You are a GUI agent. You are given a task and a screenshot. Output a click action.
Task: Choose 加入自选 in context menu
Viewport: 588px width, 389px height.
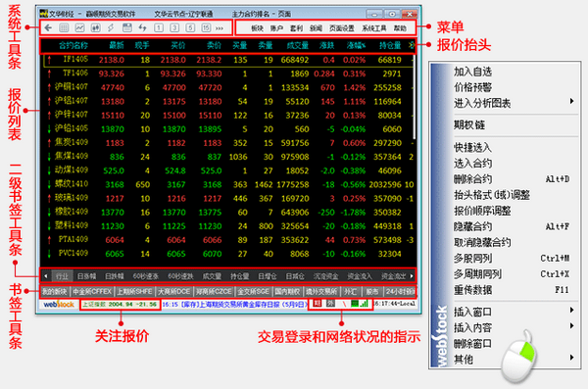473,72
